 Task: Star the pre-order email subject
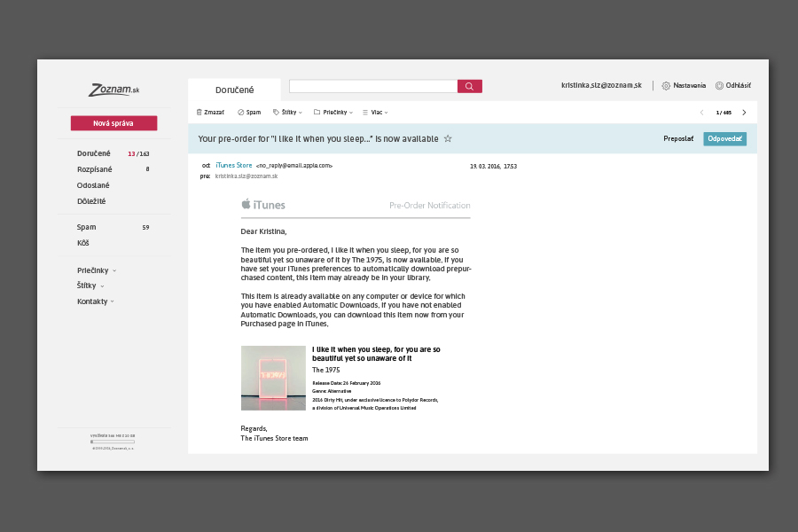coord(448,139)
